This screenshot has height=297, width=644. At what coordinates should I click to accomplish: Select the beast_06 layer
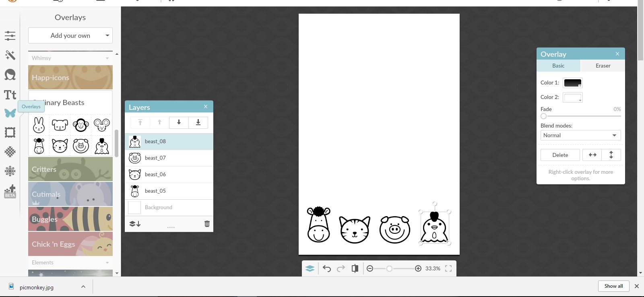tap(169, 175)
